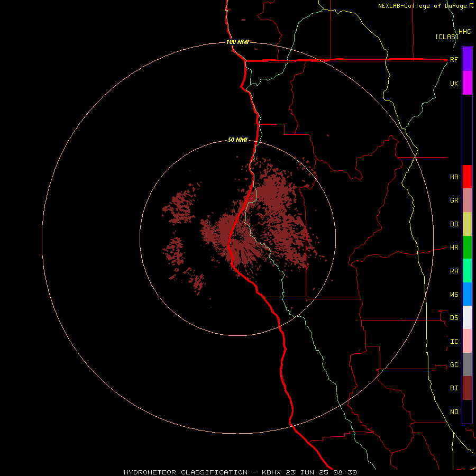Click the dusty pink GR legend swatch
The width and height of the screenshot is (476, 476).
click(x=467, y=200)
